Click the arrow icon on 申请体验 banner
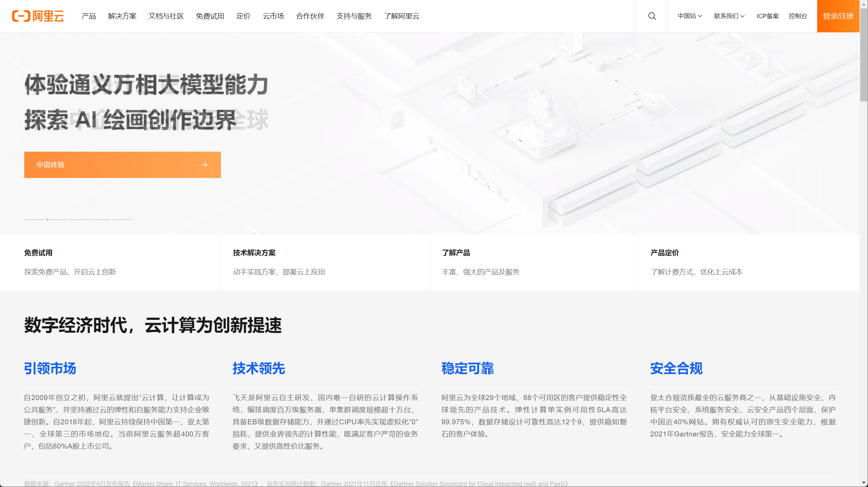 pyautogui.click(x=204, y=164)
